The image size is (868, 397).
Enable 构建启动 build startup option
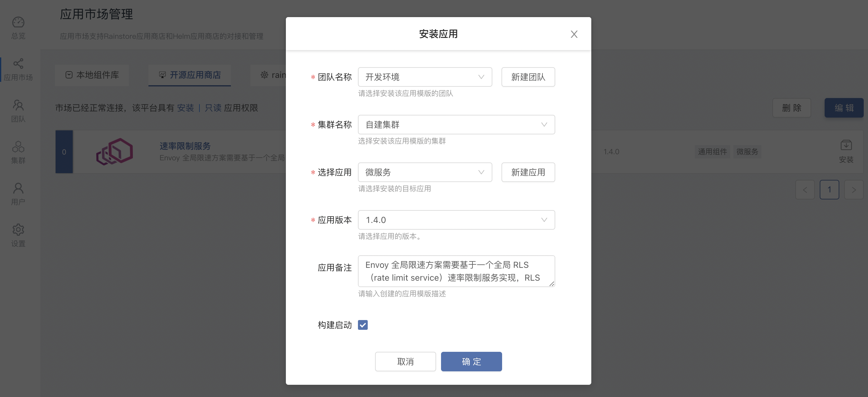coord(364,324)
